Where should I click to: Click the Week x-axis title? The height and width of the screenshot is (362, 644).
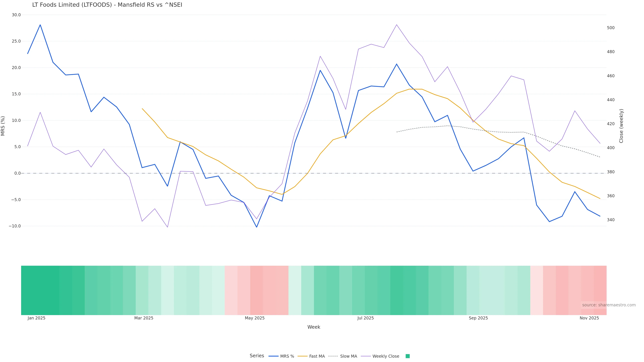(314, 327)
